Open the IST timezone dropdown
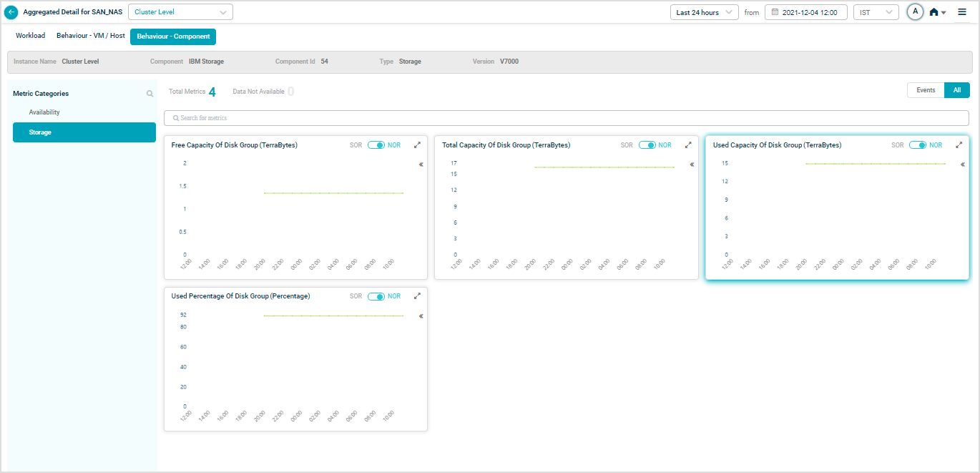The height and width of the screenshot is (473, 980). click(876, 12)
